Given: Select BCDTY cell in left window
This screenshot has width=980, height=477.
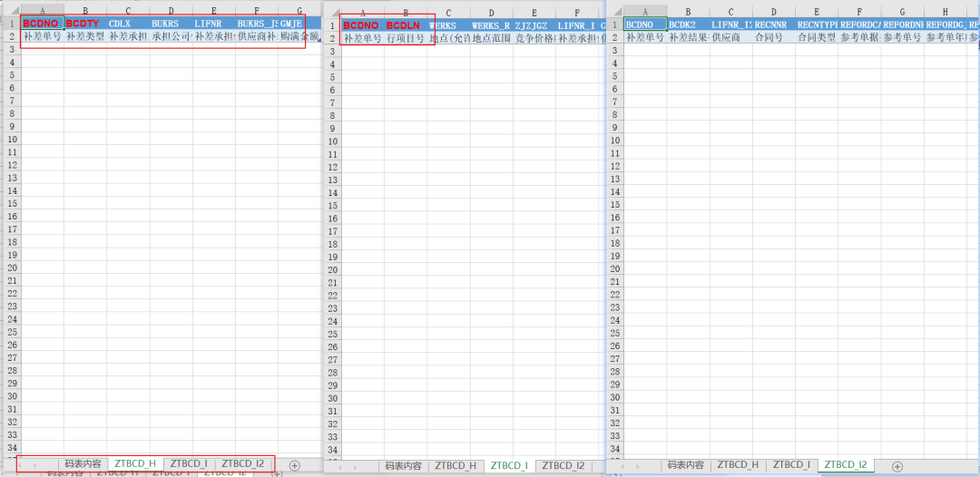Looking at the screenshot, I should (x=85, y=24).
